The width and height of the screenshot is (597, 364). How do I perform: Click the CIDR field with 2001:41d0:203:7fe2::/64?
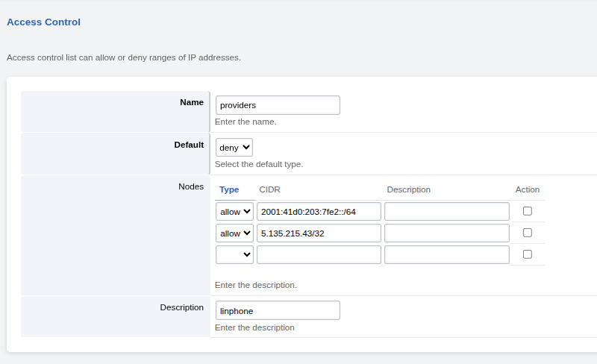(x=319, y=212)
